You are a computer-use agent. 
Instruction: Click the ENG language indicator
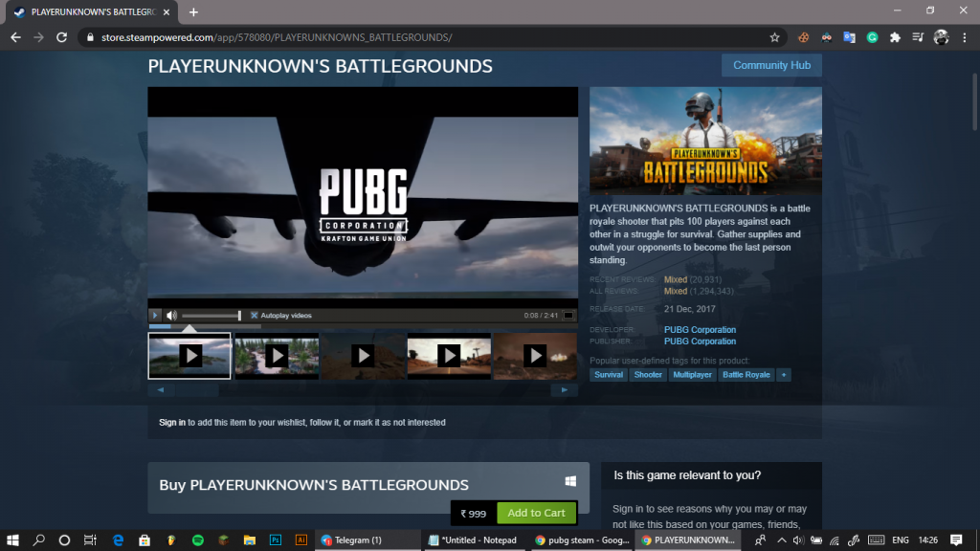tap(900, 540)
